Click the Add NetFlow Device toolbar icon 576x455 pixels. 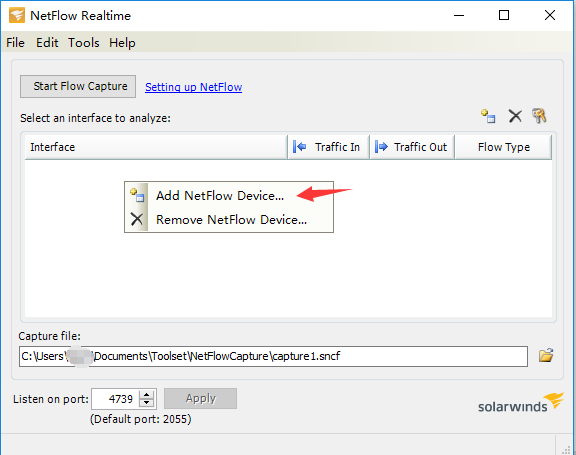[x=488, y=116]
